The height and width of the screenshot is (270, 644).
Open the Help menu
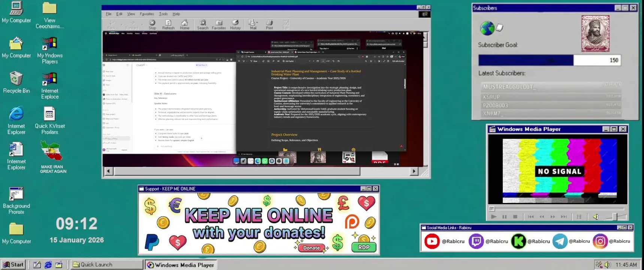[x=176, y=14]
